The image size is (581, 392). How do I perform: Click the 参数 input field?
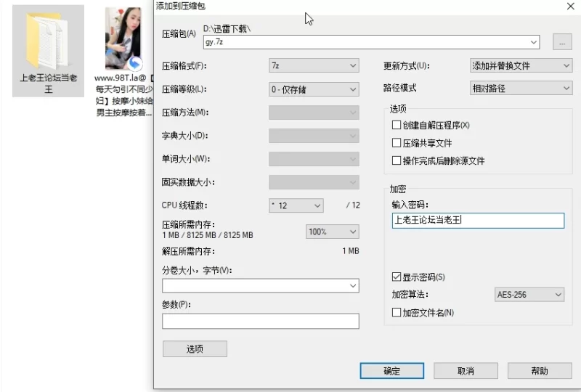261,322
